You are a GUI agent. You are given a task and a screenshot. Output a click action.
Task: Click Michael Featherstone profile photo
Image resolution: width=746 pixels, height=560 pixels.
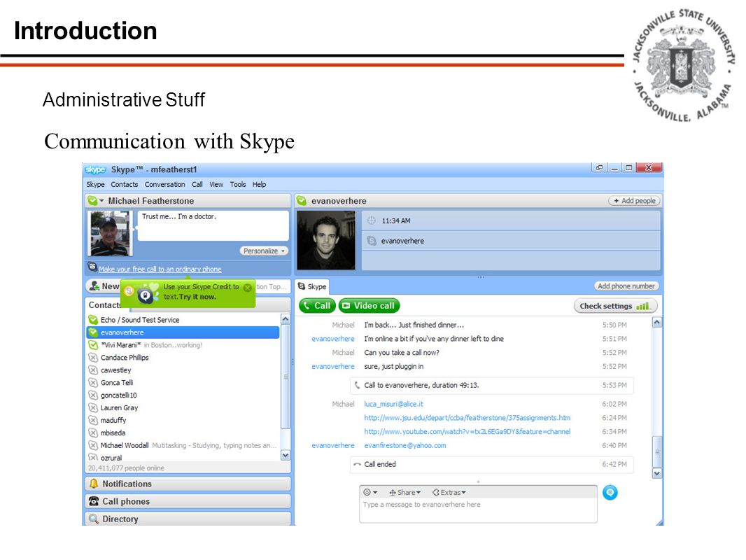(x=110, y=234)
